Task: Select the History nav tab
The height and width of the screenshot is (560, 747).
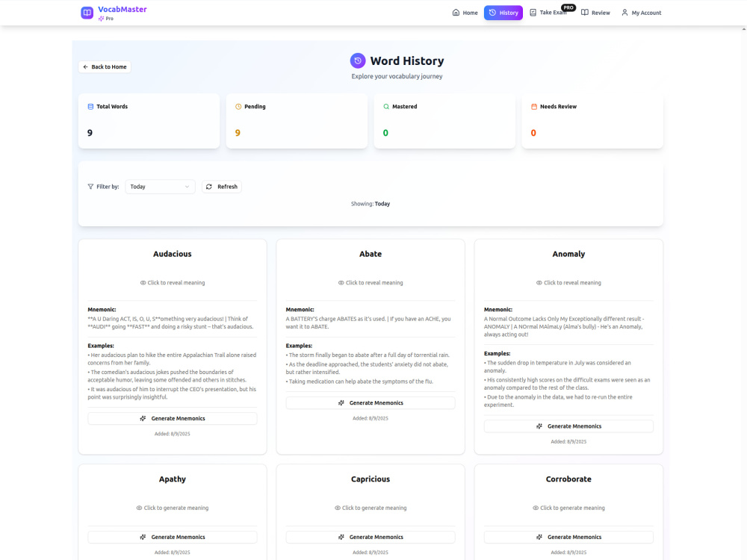Action: (x=503, y=13)
